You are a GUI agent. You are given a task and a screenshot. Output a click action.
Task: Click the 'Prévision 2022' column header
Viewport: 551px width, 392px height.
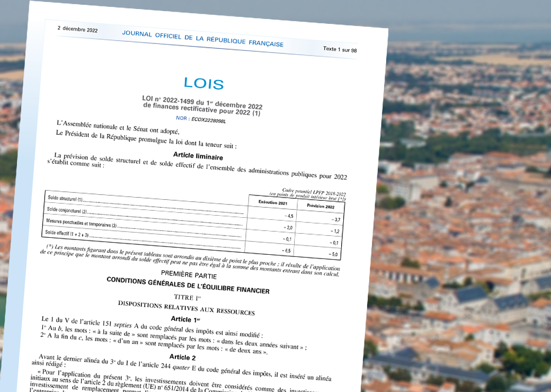point(321,206)
